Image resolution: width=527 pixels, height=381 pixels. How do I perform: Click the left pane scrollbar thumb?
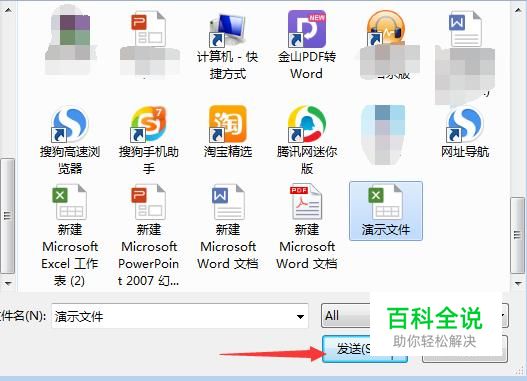[x=8, y=216]
